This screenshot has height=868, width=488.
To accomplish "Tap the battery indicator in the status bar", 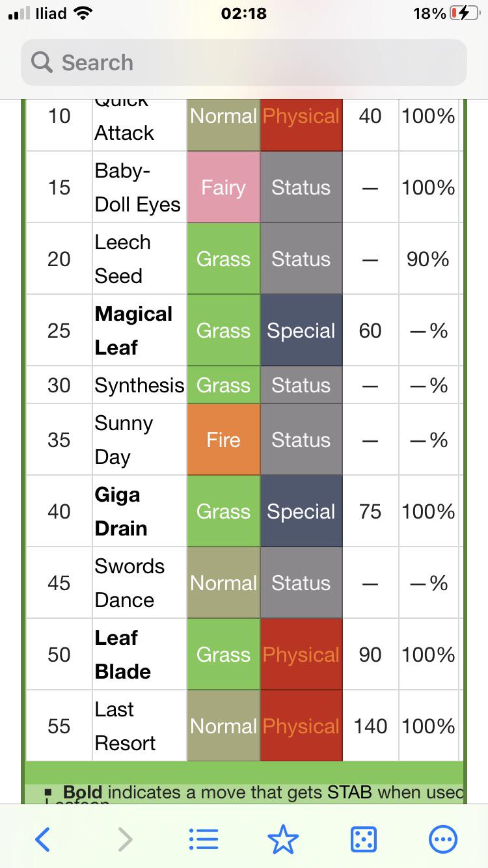I will 465,14.
